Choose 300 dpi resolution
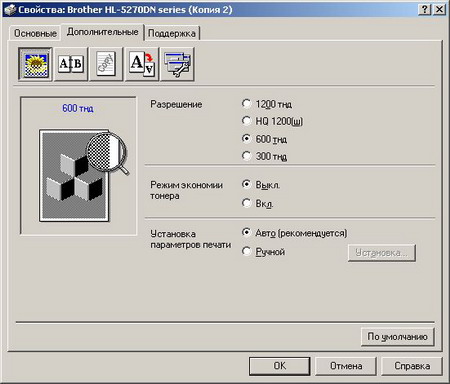This screenshot has width=450, height=384. coord(264,156)
